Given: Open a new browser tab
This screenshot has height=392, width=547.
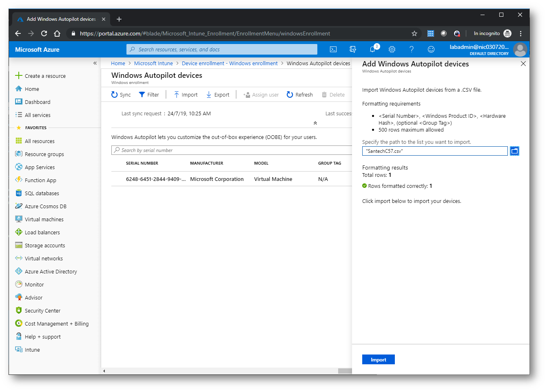Looking at the screenshot, I should (119, 19).
